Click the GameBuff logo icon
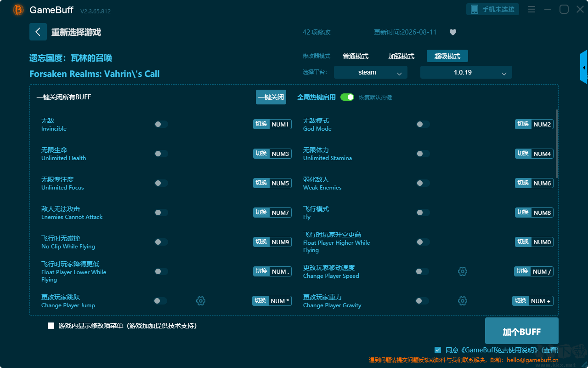The width and height of the screenshot is (588, 368). [18, 10]
